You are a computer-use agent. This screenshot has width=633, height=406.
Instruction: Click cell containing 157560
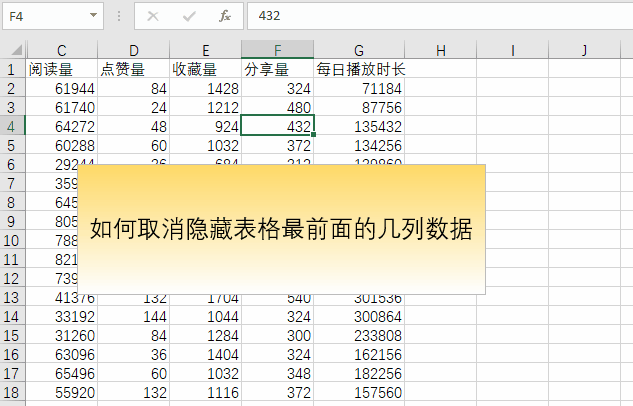pyautogui.click(x=359, y=392)
